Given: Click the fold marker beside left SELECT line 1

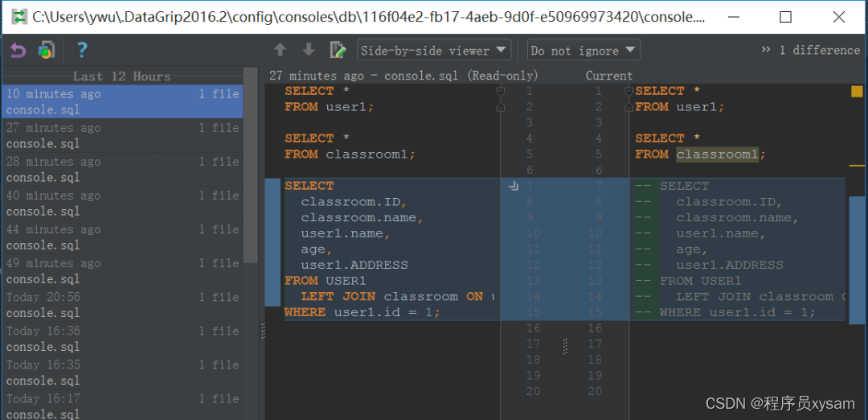Looking at the screenshot, I should click(x=501, y=92).
